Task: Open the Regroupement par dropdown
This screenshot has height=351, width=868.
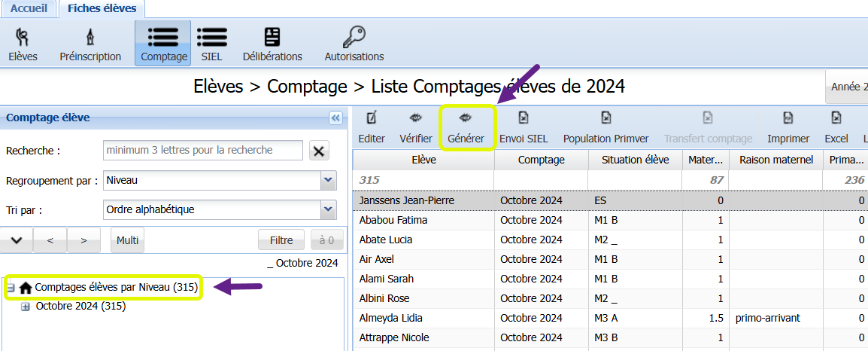Action: coord(328,181)
